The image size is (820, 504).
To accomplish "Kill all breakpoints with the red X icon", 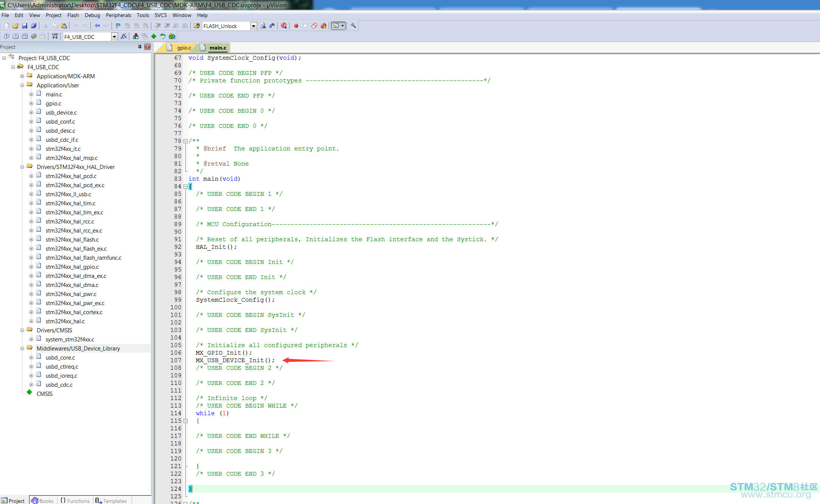I will click(x=323, y=26).
